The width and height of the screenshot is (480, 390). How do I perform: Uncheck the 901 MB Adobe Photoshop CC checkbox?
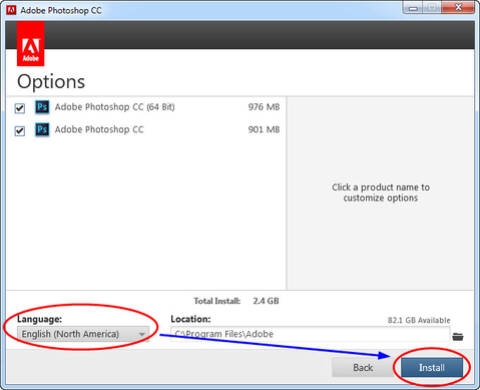pos(20,131)
